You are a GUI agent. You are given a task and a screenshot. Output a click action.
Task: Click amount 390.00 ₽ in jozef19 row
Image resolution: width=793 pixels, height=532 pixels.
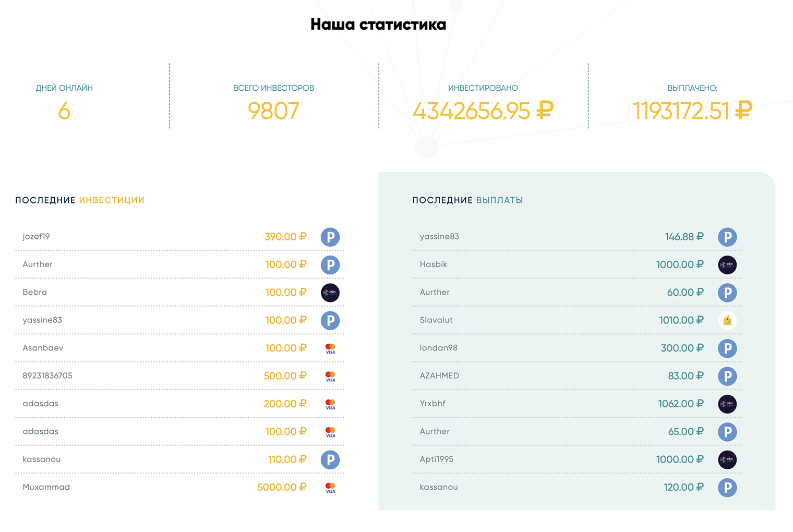(x=285, y=237)
